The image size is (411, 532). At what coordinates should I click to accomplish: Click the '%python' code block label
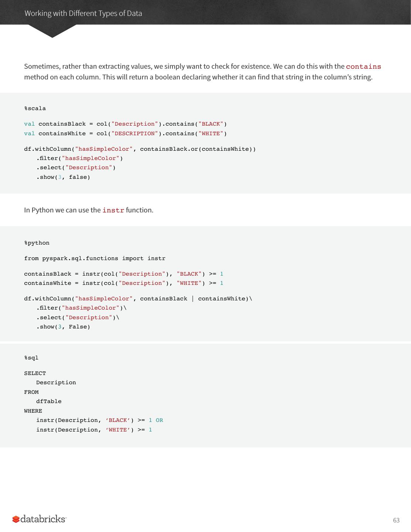[37, 243]
